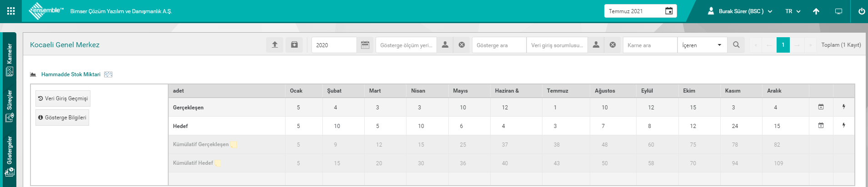Switch to the Karneler side tab
Viewport: 868px width, 187px height.
click(x=10, y=59)
